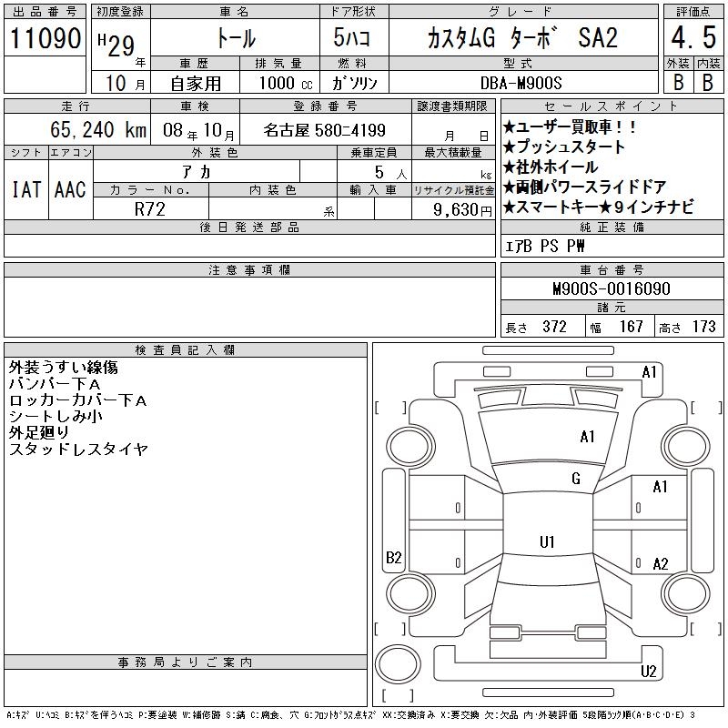This screenshot has width=728, height=728.
Task: Select shift type IAT
Action: pyautogui.click(x=26, y=189)
